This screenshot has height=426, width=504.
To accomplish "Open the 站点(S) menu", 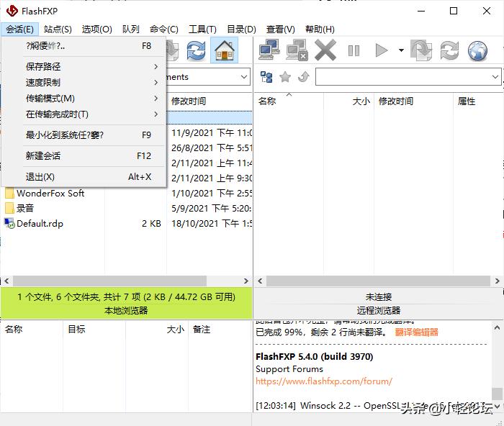I will (58, 30).
